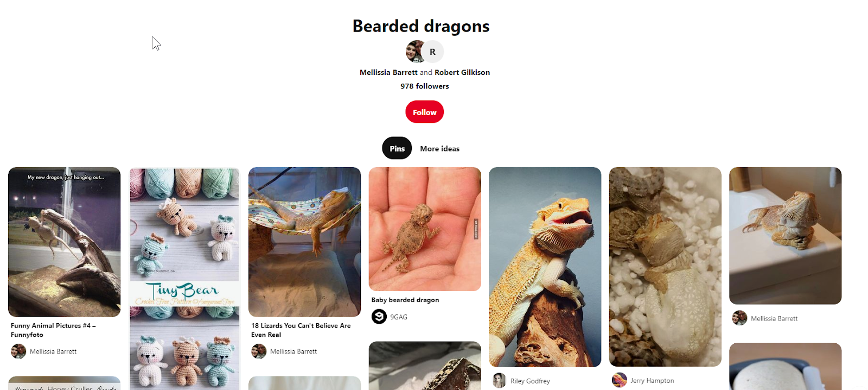Open the orange dragon on driftwood pin
This screenshot has width=868, height=390.
(x=545, y=267)
